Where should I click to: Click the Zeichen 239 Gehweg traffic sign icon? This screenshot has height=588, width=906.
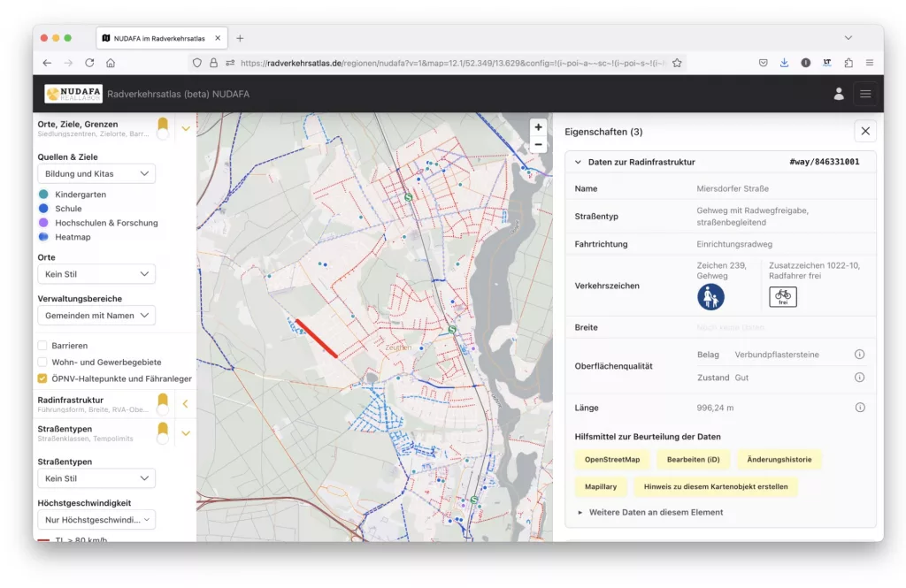pos(710,297)
